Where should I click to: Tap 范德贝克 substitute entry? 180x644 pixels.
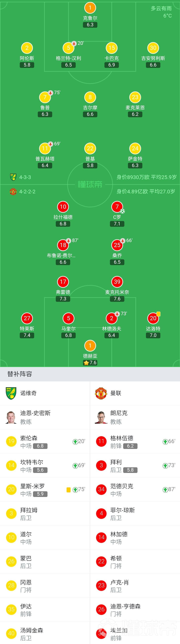point(135,489)
